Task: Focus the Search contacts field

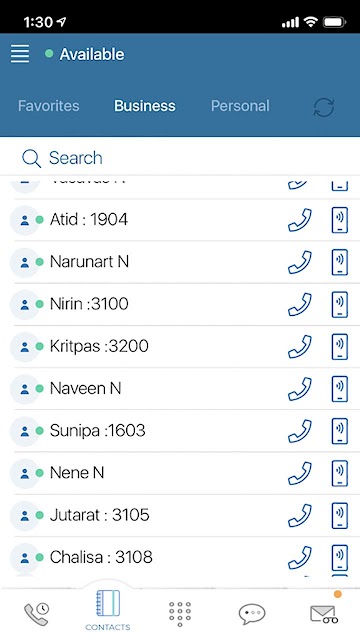Action: [180, 158]
